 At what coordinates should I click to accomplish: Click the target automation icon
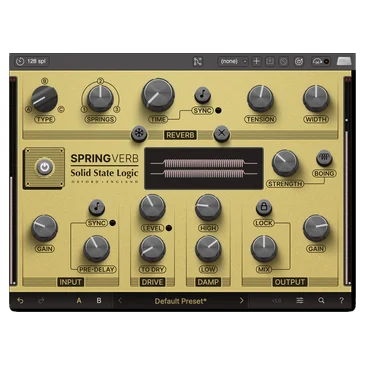(299, 62)
